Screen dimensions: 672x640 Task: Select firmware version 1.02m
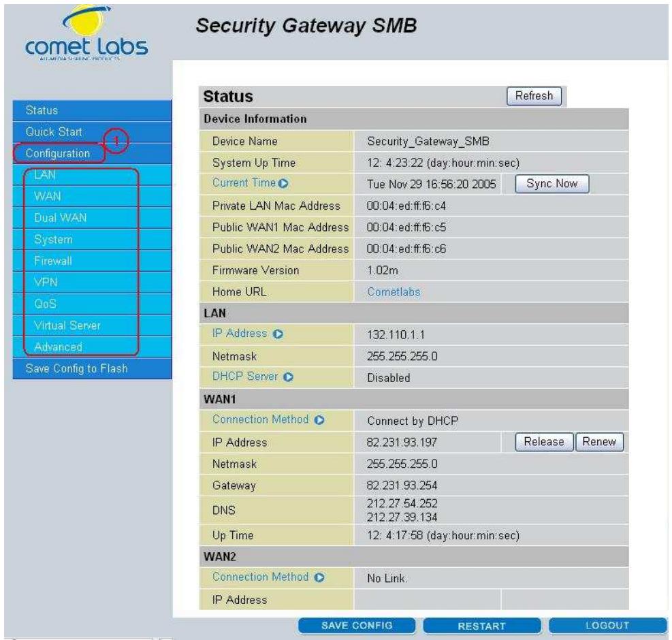[x=382, y=270]
